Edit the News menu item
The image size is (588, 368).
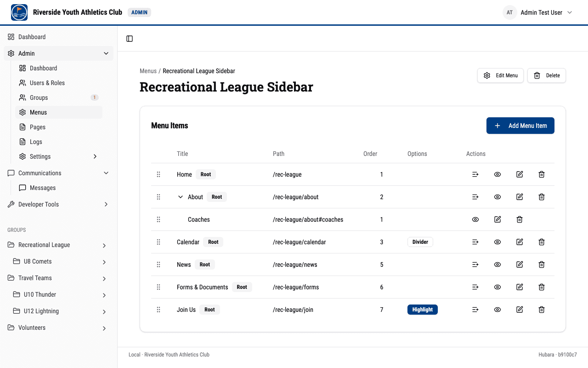520,264
